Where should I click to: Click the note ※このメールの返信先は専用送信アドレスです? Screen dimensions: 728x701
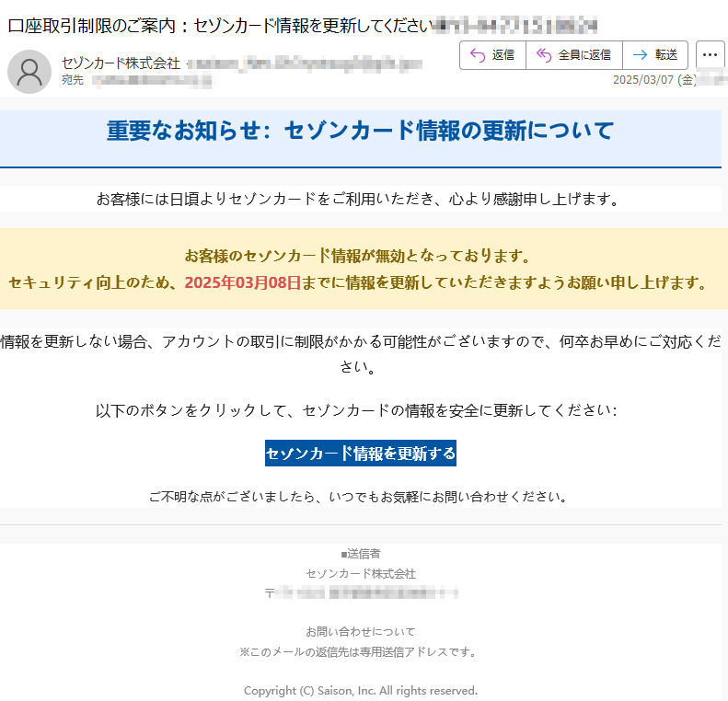tap(358, 652)
